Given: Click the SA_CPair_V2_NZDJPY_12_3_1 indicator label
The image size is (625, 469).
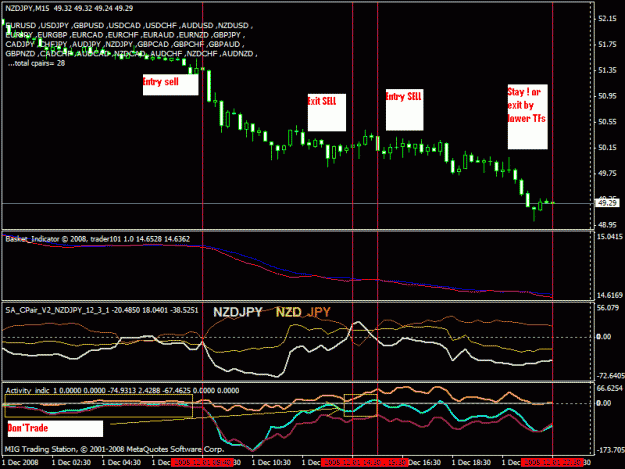Looking at the screenshot, I should (x=102, y=310).
